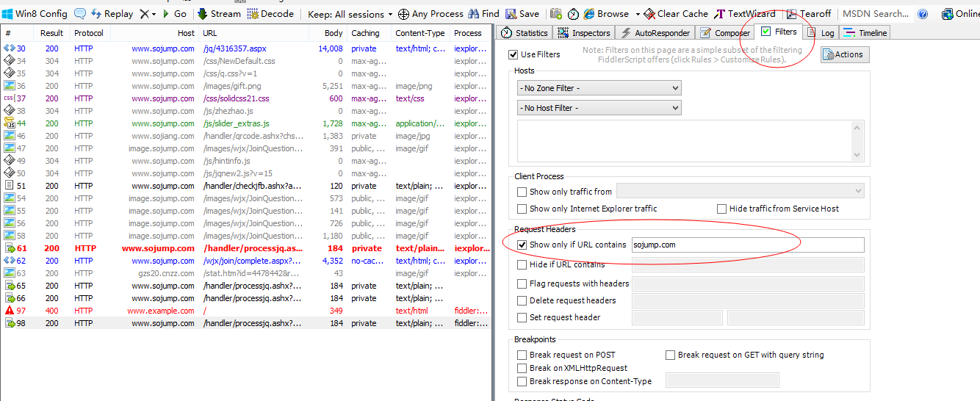Sort sessions by the Result column header
Image resolution: width=980 pixels, height=401 pixels.
tap(51, 33)
